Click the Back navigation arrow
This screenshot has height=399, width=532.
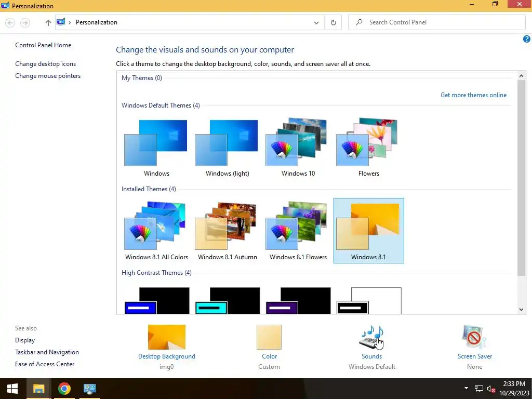coord(10,23)
